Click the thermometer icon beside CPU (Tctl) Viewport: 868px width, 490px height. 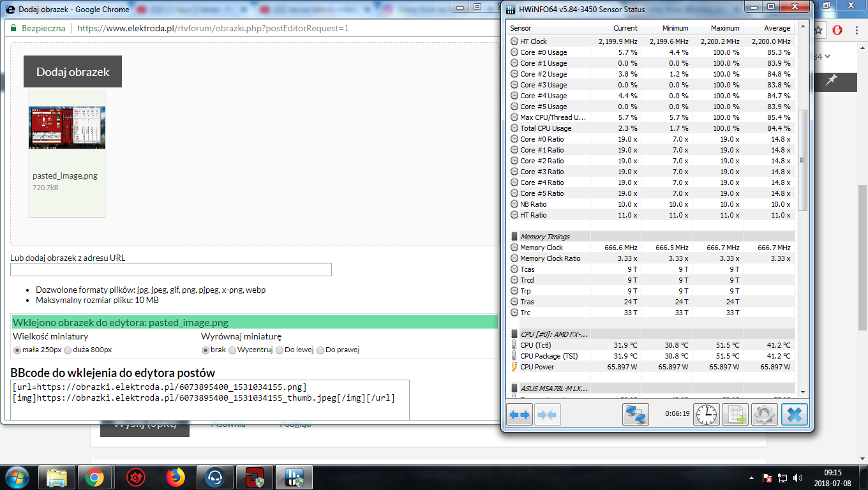(x=514, y=345)
